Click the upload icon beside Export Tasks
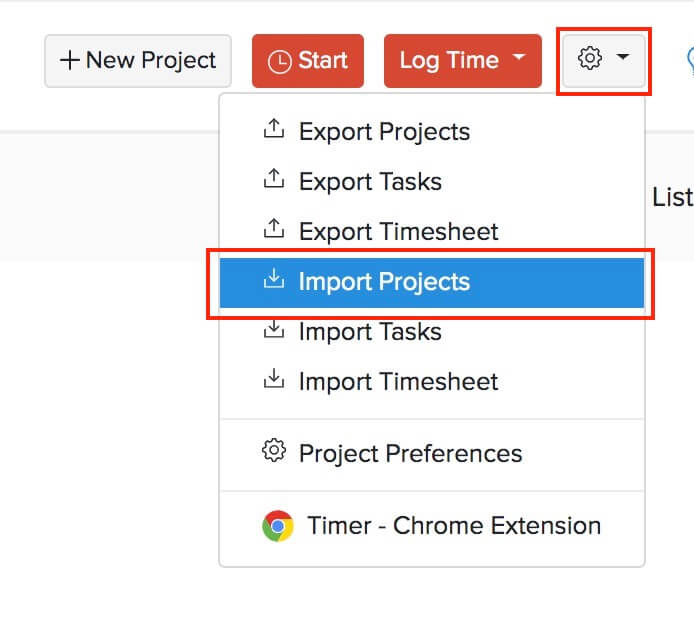This screenshot has width=694, height=624. pyautogui.click(x=272, y=181)
